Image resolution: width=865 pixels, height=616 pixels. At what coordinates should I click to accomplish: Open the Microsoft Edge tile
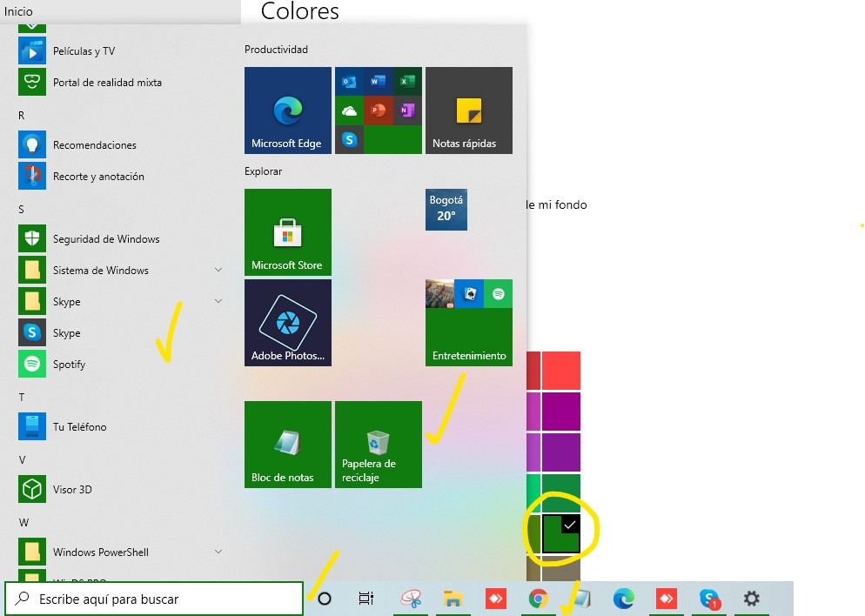288,110
